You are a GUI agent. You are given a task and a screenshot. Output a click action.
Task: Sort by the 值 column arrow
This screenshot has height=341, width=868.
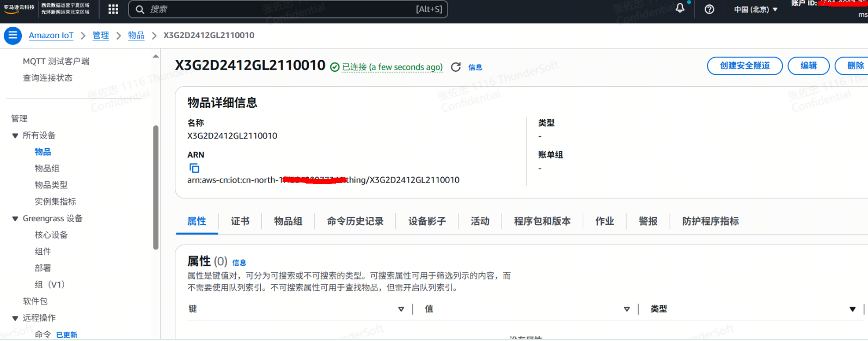click(x=627, y=309)
